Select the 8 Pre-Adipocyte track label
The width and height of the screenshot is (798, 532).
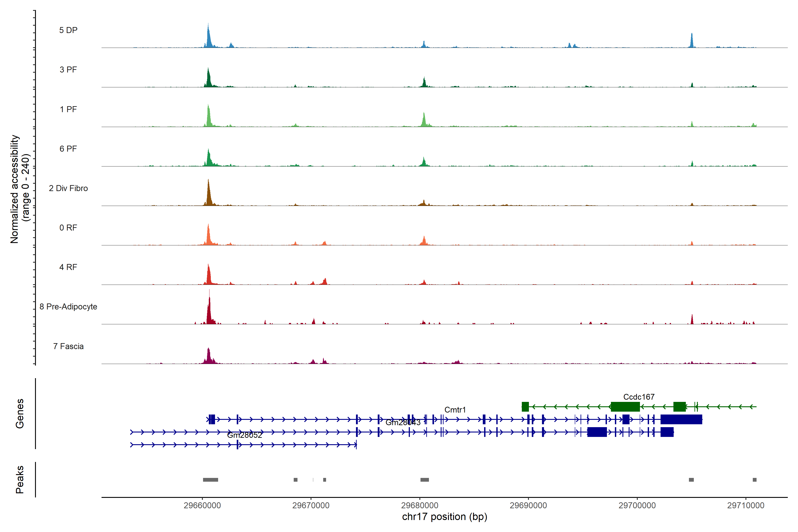[68, 306]
